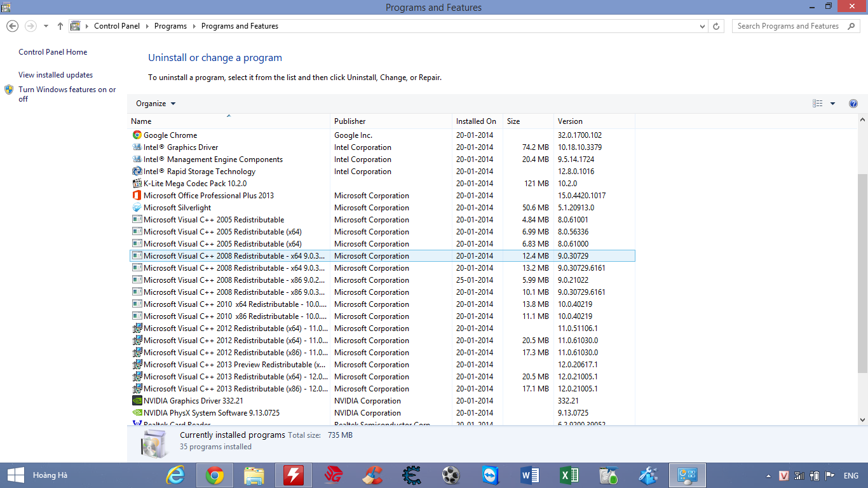Open the Organize dropdown menu
868x488 pixels.
(156, 104)
